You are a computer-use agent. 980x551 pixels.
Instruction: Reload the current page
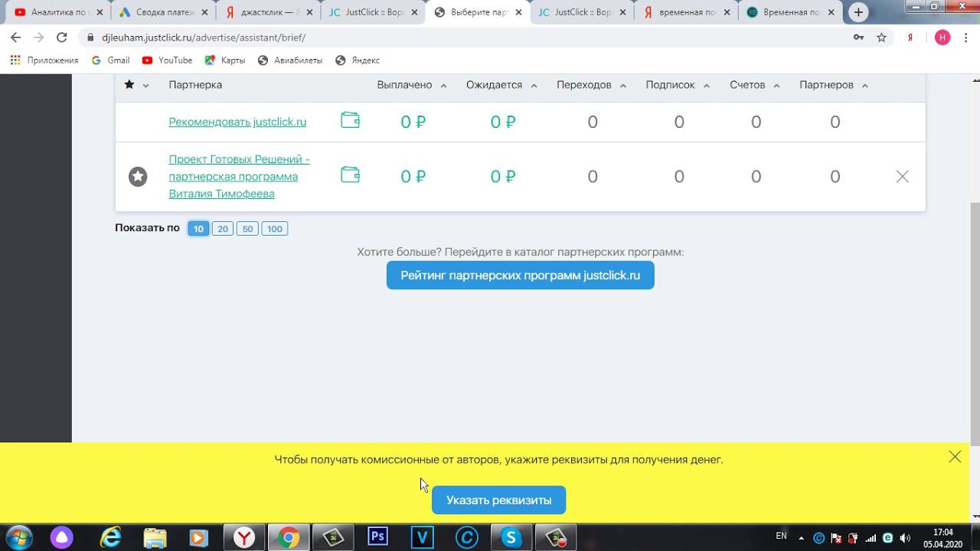(62, 37)
